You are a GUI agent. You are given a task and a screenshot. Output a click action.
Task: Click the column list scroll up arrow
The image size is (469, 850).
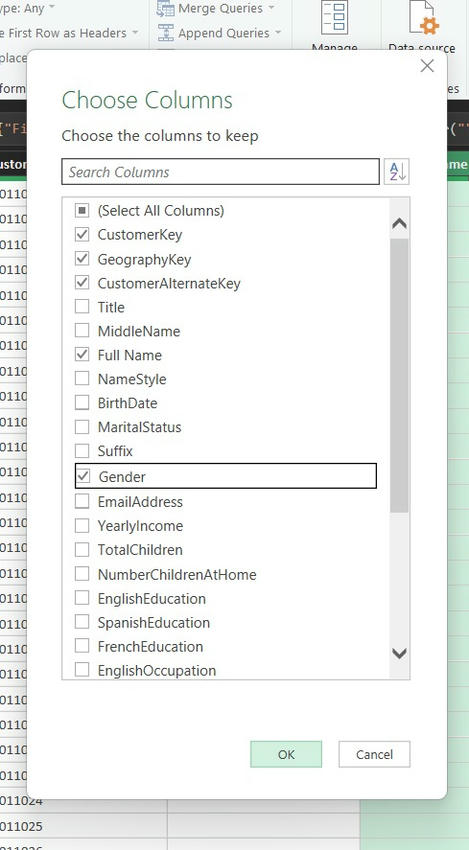click(x=400, y=223)
